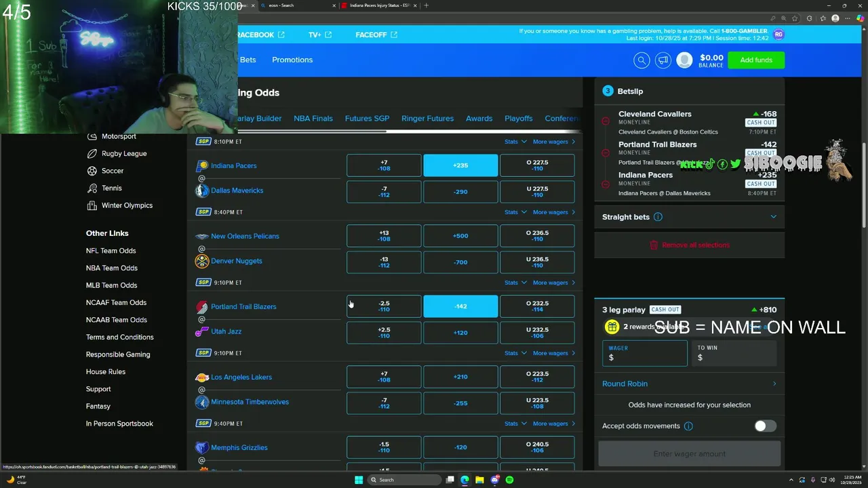The width and height of the screenshot is (868, 488).
Task: Click the trash icon beside Remove all selections
Action: 654,245
